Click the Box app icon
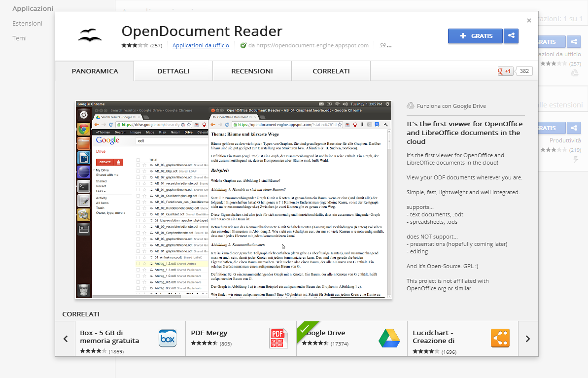The height and width of the screenshot is (378, 588). point(168,338)
